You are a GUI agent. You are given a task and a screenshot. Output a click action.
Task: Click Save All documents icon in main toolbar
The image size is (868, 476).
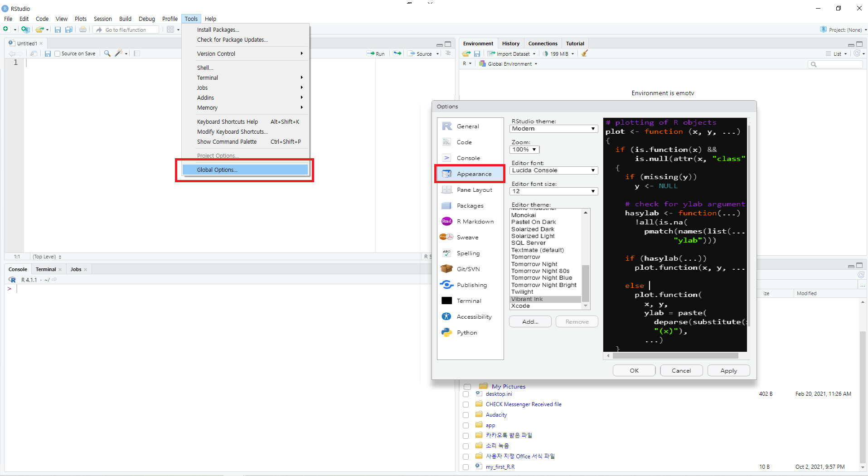(69, 29)
